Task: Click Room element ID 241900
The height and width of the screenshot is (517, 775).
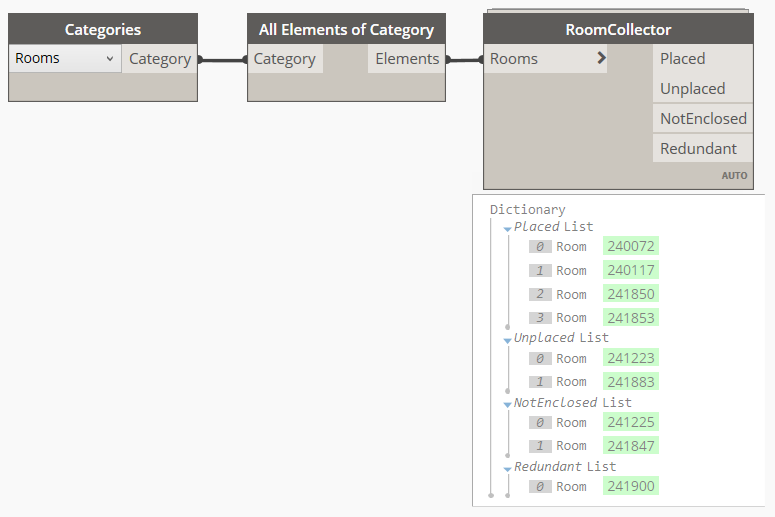Action: click(631, 486)
